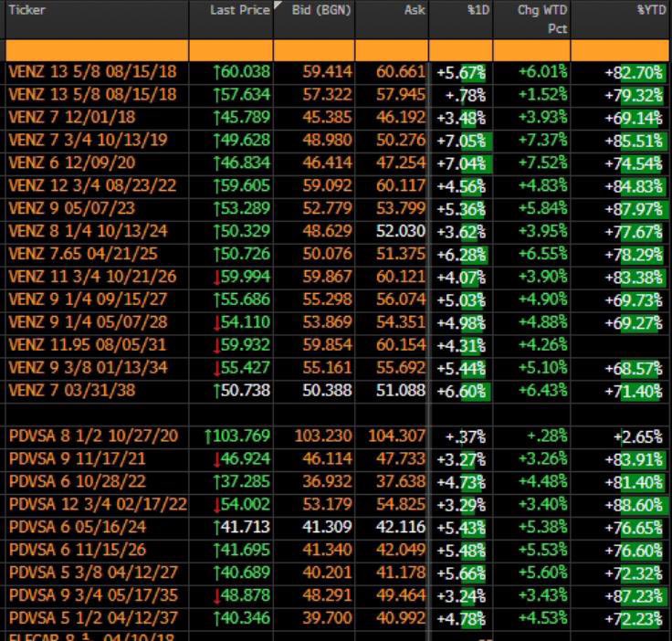Click ticker PDVSA 6 11/15/26

pyautogui.click(x=77, y=550)
